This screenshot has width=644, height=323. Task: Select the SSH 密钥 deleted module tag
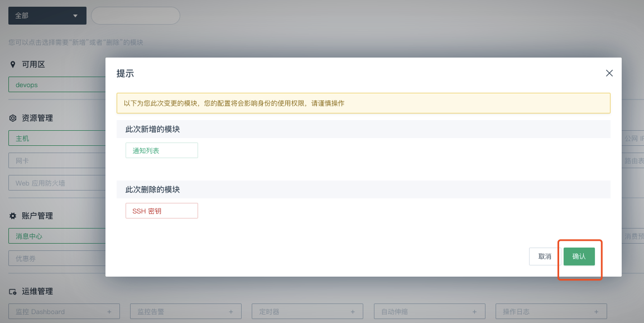(162, 211)
